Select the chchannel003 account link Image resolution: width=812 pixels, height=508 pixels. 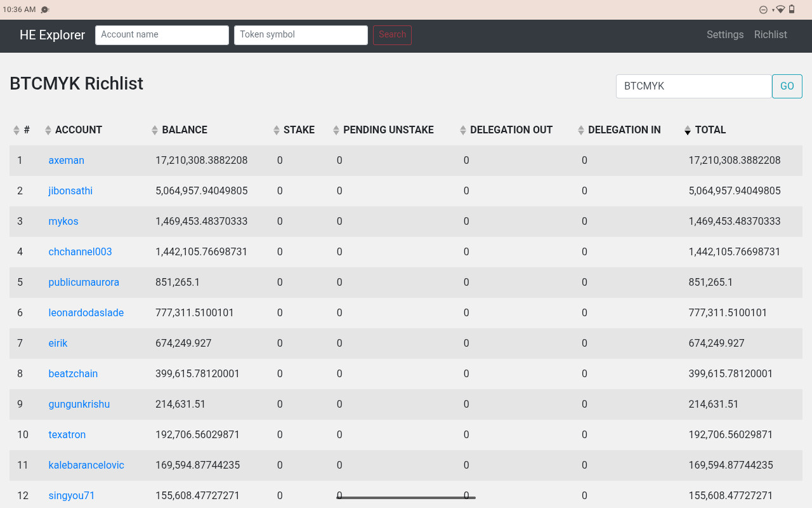tap(80, 252)
